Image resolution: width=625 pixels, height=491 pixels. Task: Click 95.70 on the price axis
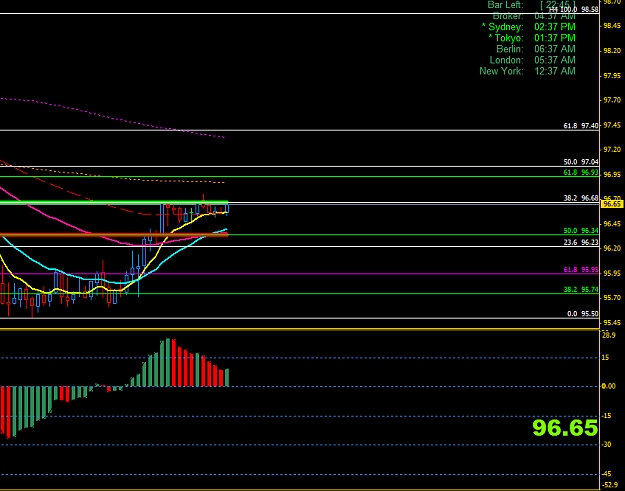pos(612,298)
